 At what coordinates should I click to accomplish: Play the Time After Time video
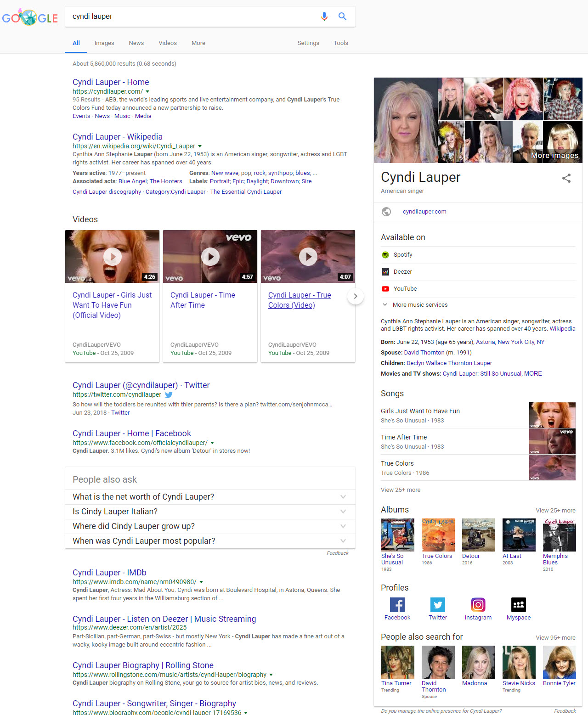(x=210, y=256)
